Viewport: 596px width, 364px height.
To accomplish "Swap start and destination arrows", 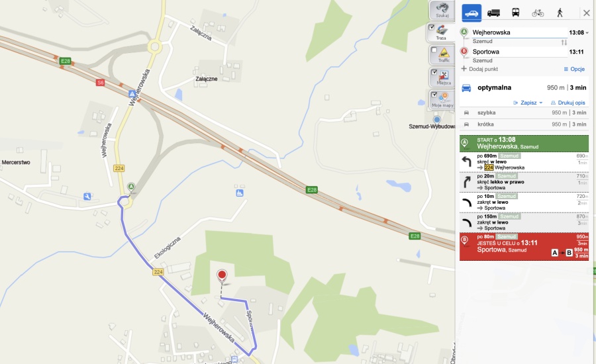I will (564, 42).
